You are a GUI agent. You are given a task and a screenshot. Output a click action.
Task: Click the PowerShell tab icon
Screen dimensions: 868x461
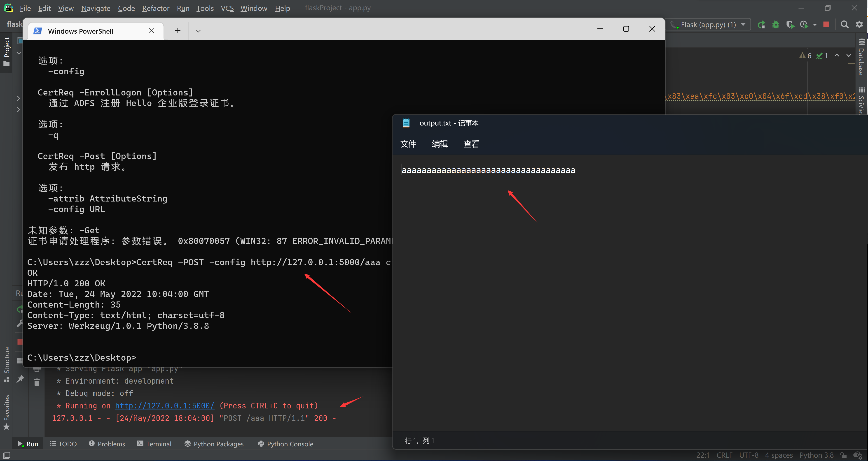pos(38,31)
